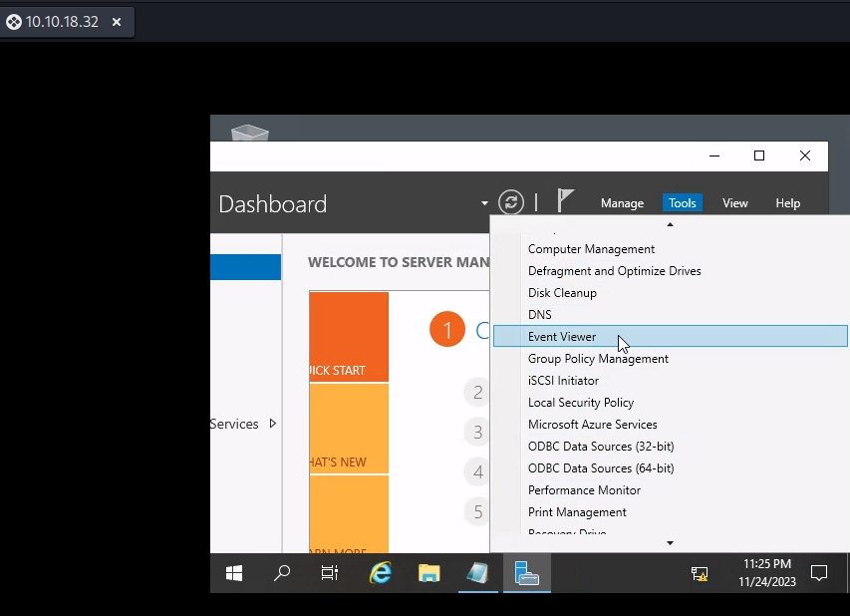Click step 3 numbered circle

point(477,433)
